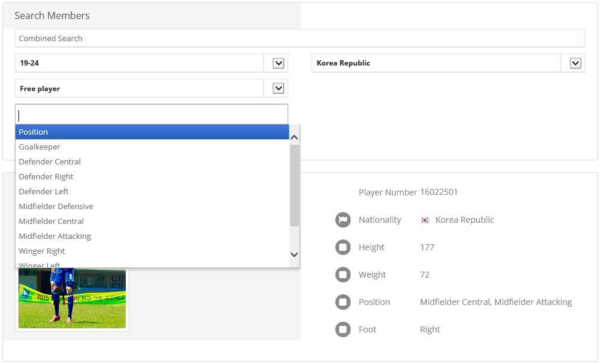Choose Midfielder Defensive from position list
The width and height of the screenshot is (601, 364).
[x=152, y=207]
